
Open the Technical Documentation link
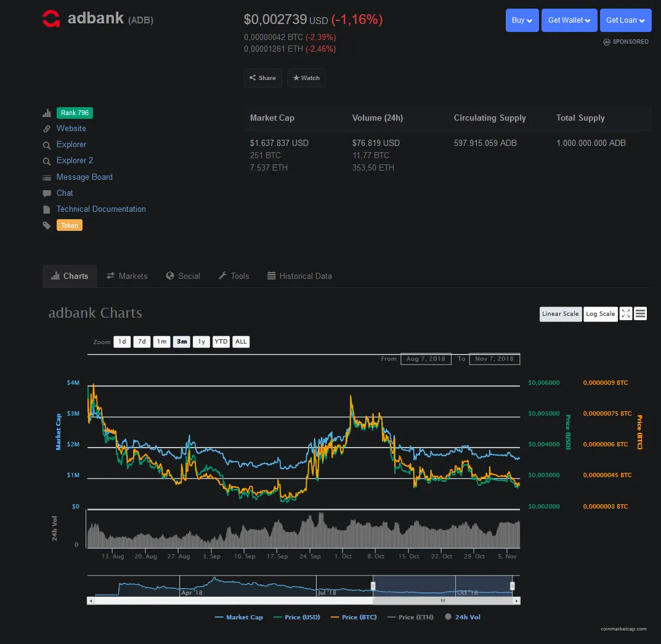(101, 209)
